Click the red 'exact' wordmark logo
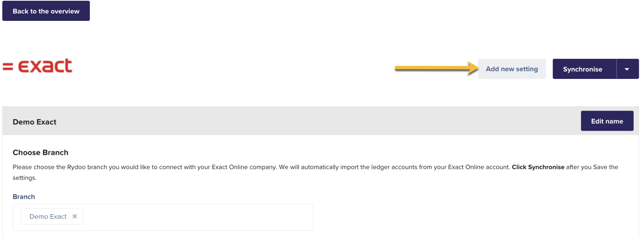644x245 pixels. (45, 66)
